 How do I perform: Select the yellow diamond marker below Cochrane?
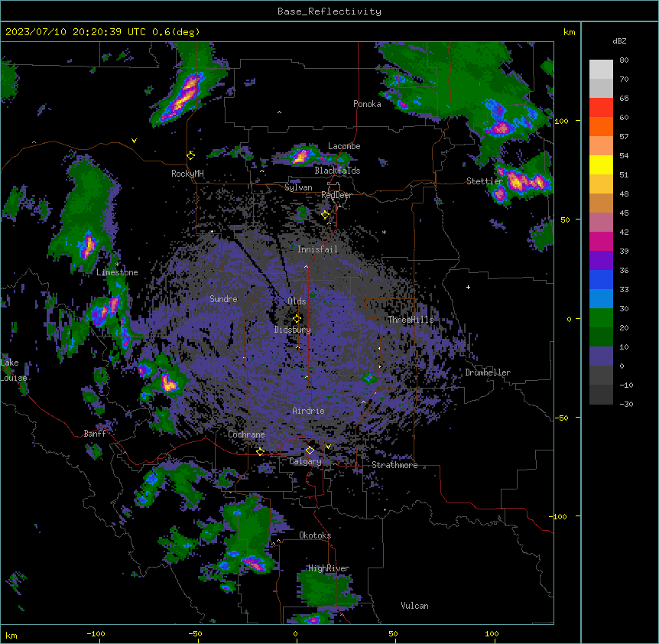(260, 452)
